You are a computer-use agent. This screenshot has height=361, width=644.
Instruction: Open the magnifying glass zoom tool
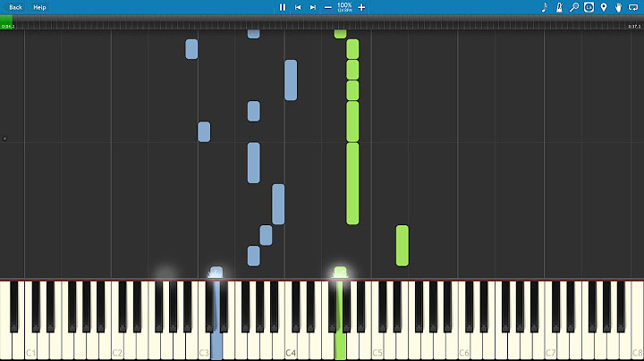pyautogui.click(x=574, y=7)
